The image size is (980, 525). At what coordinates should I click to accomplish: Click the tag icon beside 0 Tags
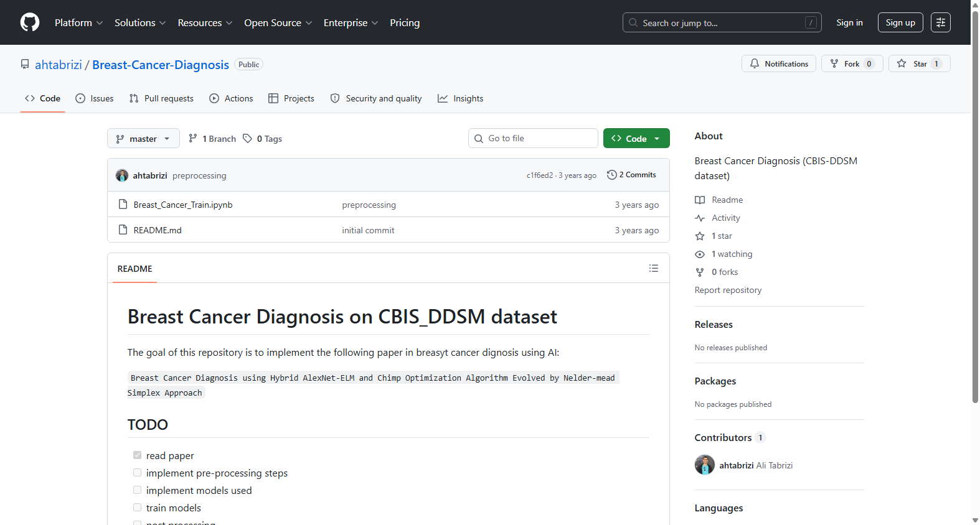pos(248,138)
